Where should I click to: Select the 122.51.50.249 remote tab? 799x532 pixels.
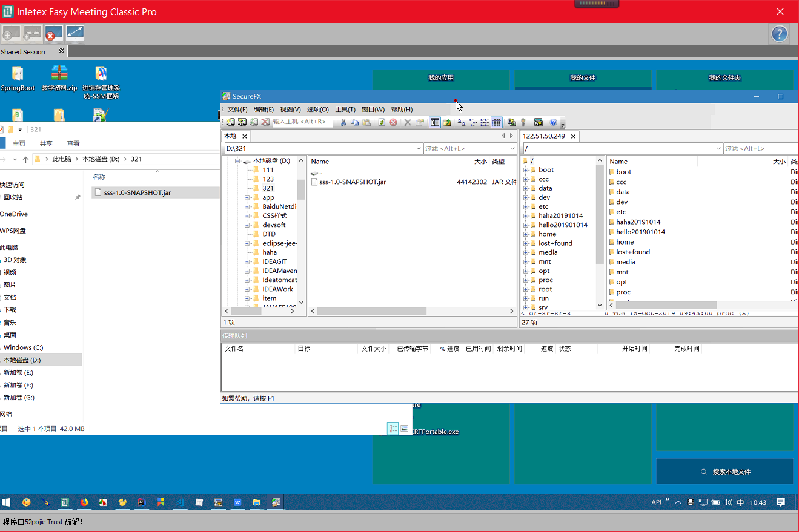coord(543,136)
